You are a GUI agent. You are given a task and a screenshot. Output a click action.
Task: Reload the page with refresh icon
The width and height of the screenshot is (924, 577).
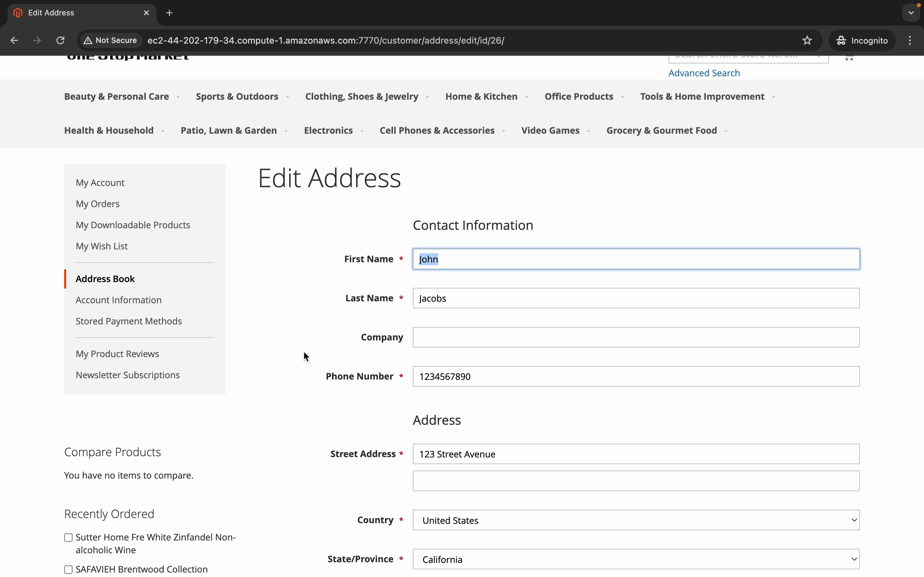pyautogui.click(x=60, y=40)
